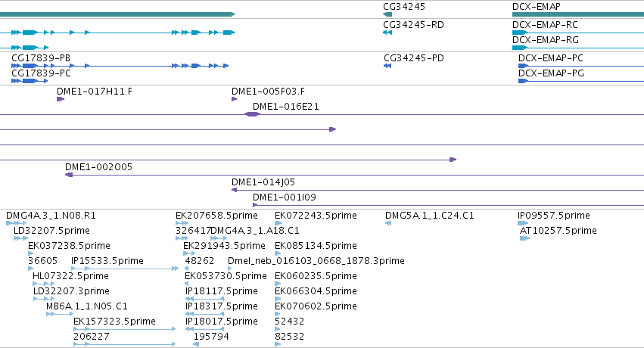Click the AT10257.5prime arrow glyph
Viewport: 644px width, 348px height.
click(525, 238)
